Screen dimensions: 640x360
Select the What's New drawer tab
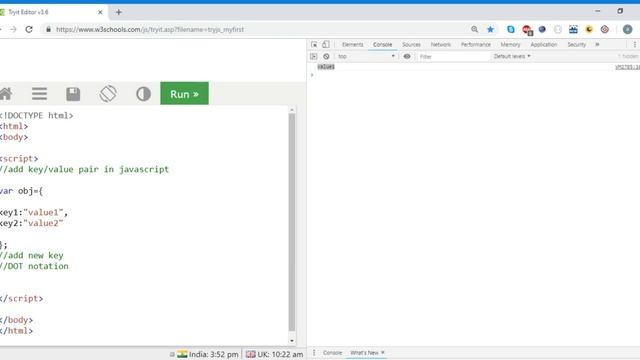click(364, 353)
